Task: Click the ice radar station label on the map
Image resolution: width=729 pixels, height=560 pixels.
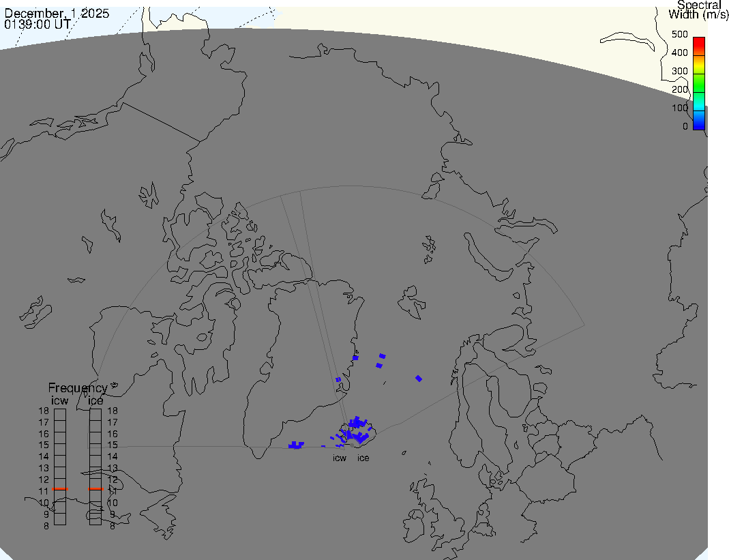Action: tap(363, 458)
